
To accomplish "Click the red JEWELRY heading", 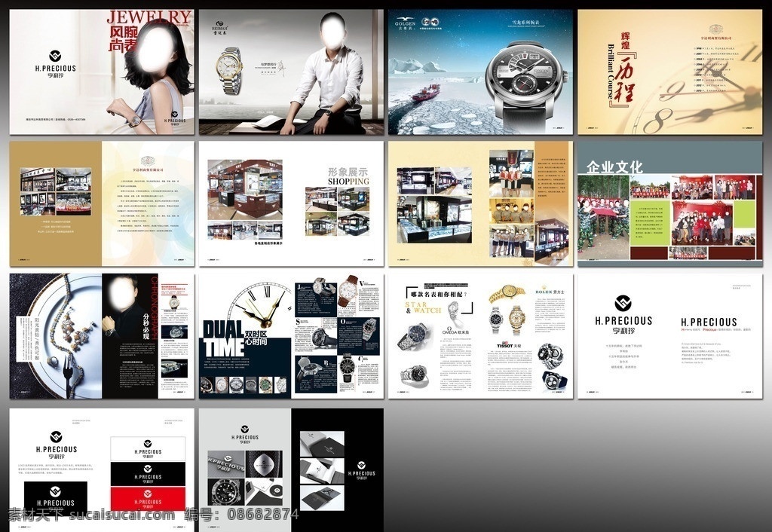I will [149, 18].
